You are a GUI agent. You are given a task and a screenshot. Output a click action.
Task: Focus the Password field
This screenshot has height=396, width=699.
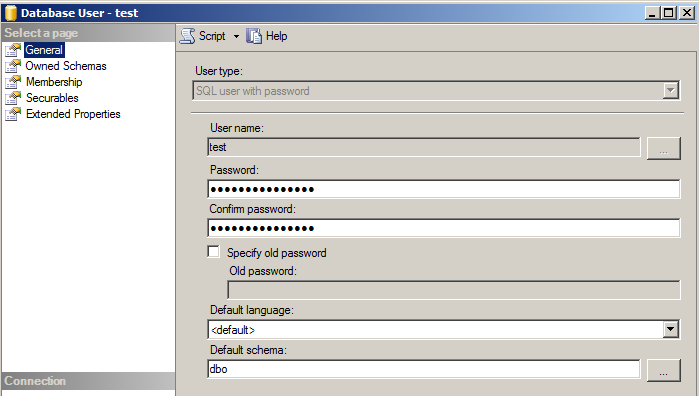point(444,189)
